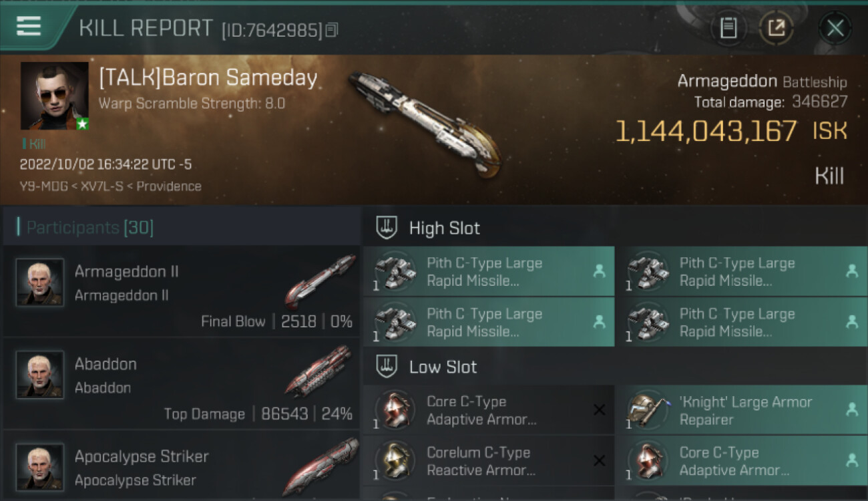Copy the kill report ID
868x501 pixels.
tap(332, 29)
